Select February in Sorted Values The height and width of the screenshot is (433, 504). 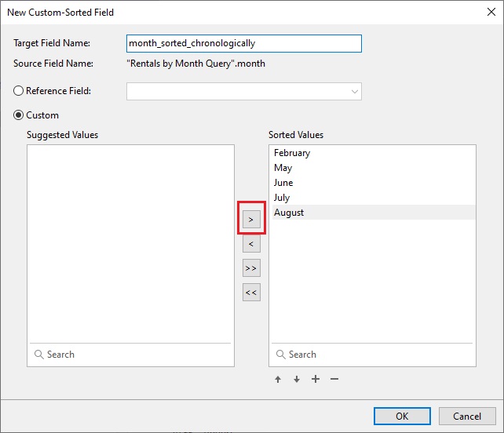(x=374, y=153)
